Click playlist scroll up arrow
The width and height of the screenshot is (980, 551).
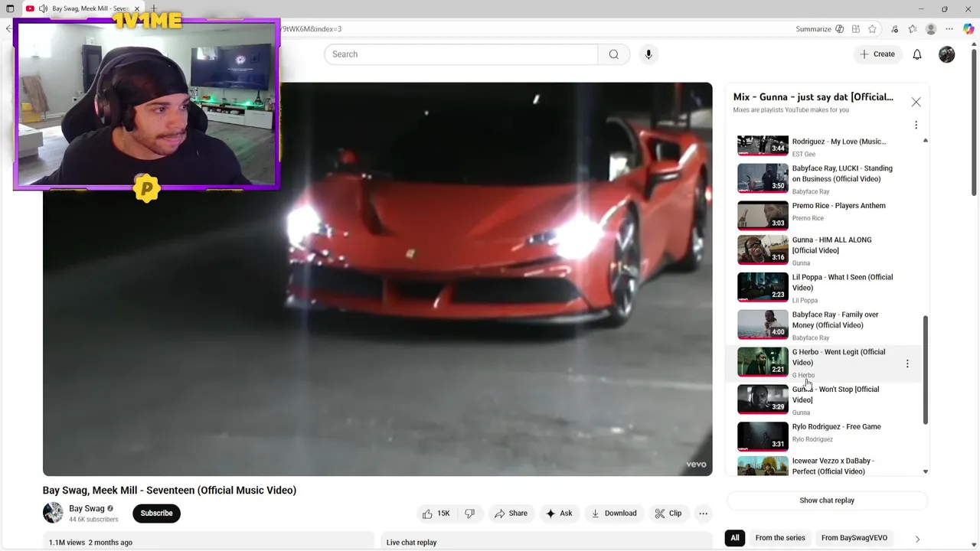pyautogui.click(x=926, y=141)
